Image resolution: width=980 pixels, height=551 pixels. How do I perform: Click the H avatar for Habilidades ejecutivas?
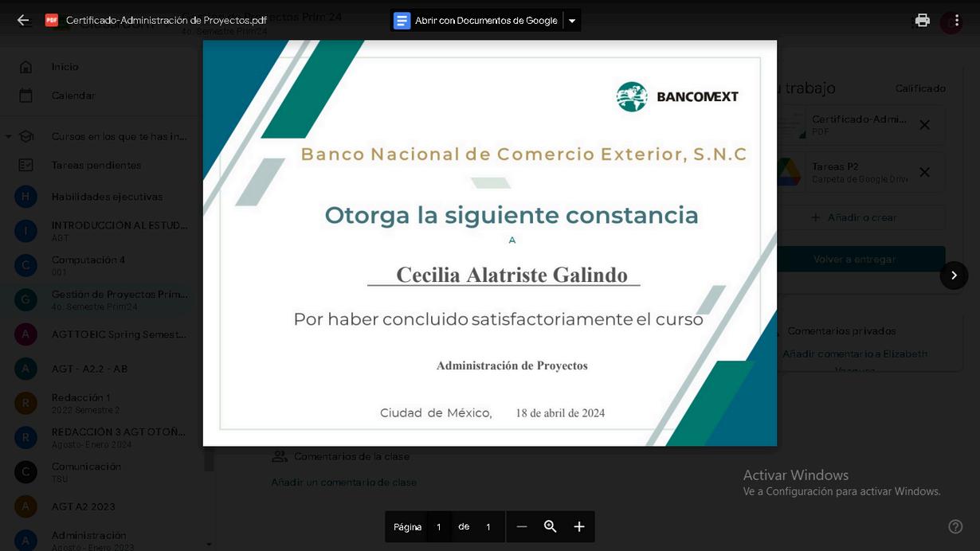click(x=25, y=197)
